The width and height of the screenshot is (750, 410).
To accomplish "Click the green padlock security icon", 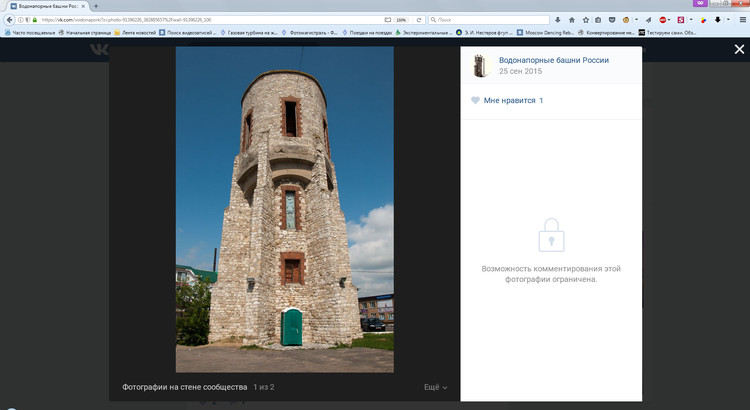I will click(34, 20).
